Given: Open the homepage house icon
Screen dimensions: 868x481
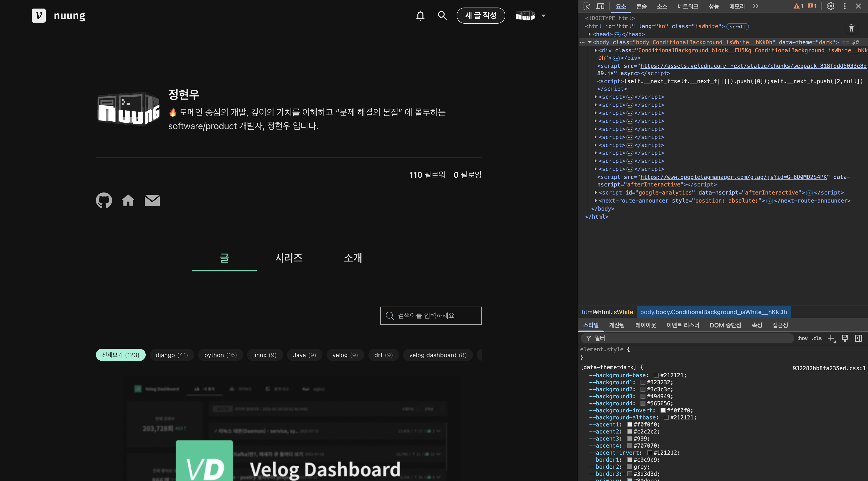Looking at the screenshot, I should [x=128, y=200].
